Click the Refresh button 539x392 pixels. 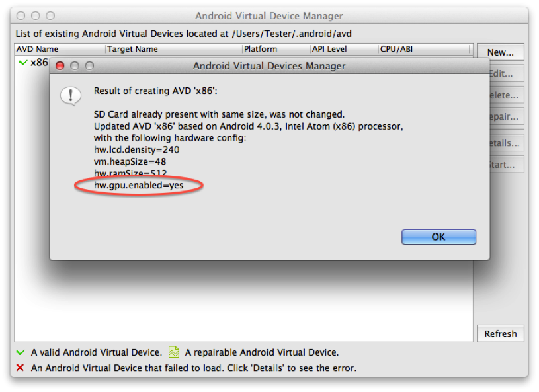click(500, 334)
